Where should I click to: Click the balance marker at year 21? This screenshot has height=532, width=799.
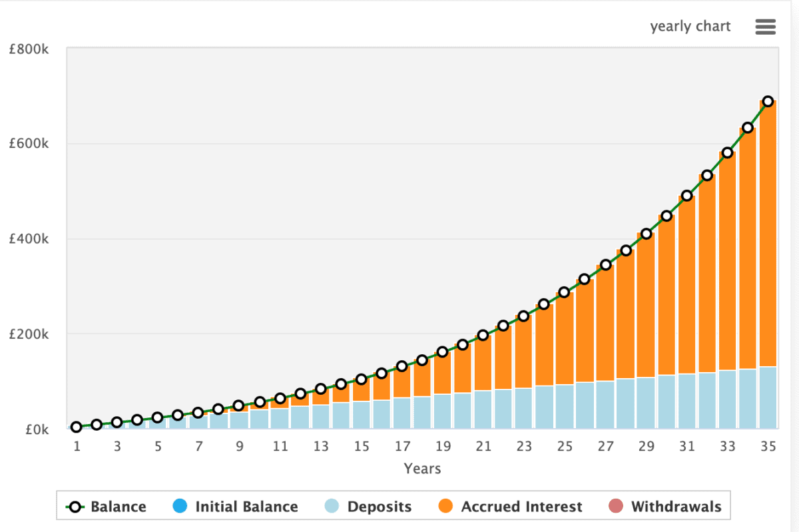tap(483, 335)
